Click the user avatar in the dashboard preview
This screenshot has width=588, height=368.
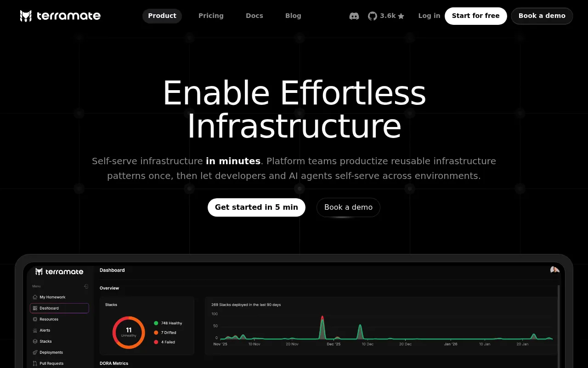(554, 270)
